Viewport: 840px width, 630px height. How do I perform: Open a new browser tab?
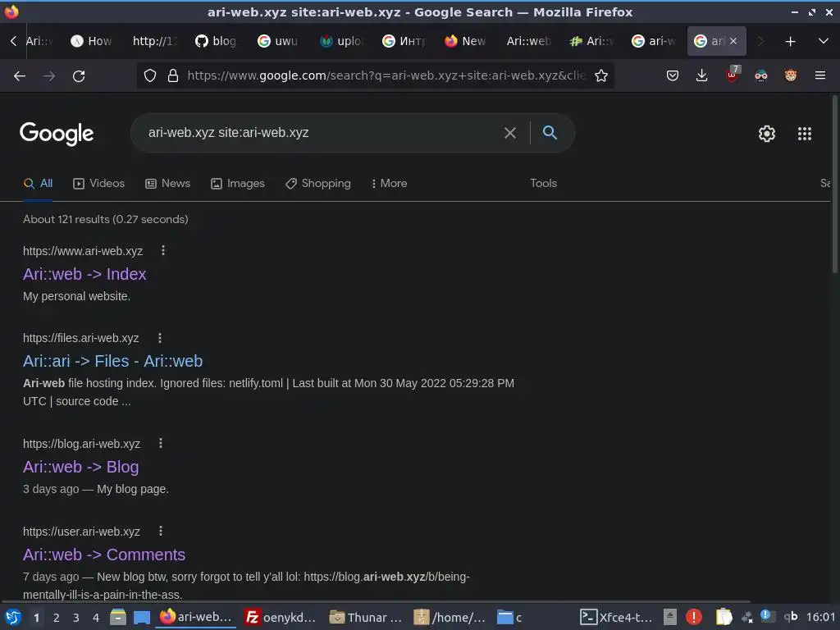(x=790, y=41)
